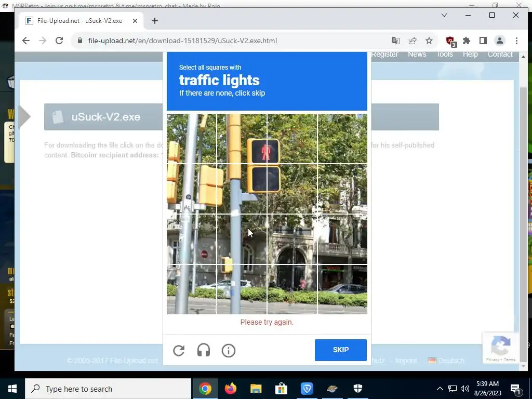Get a new captcha challenge with reload icon
The height and width of the screenshot is (399, 532).
pyautogui.click(x=179, y=351)
